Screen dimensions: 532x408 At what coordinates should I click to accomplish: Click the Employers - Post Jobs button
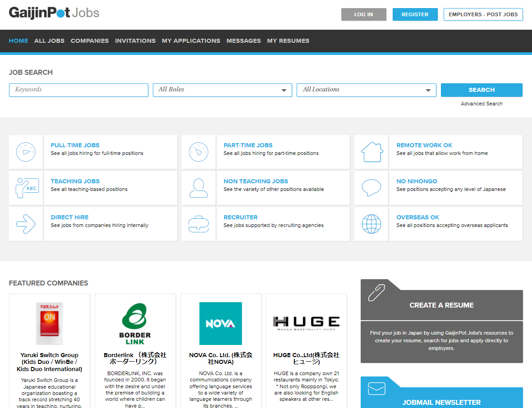click(483, 14)
